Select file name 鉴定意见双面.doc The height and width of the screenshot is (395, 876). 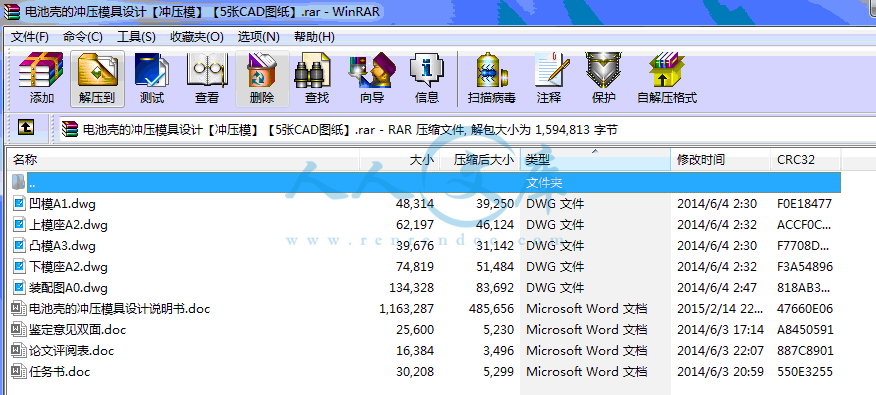[77, 330]
